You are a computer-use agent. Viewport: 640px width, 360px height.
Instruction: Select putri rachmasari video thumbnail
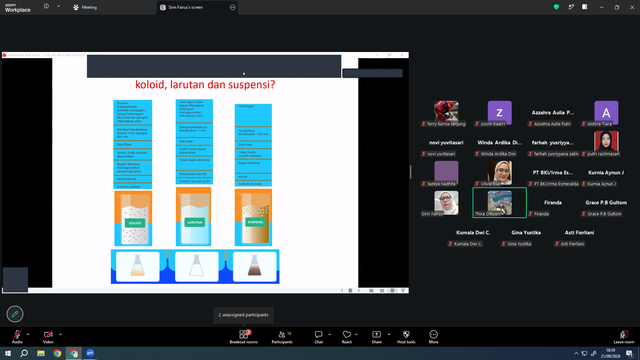[x=606, y=141]
